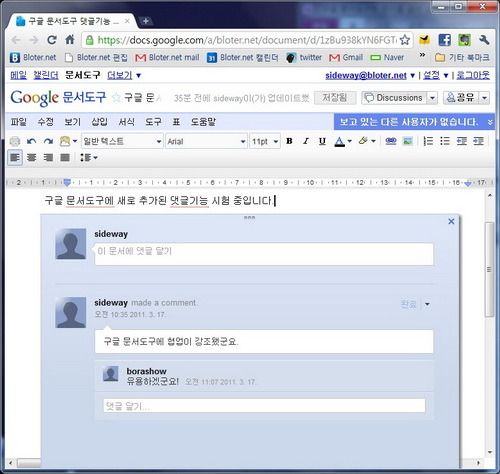Click the print icon in toolbar
The height and width of the screenshot is (474, 500).
click(x=15, y=141)
